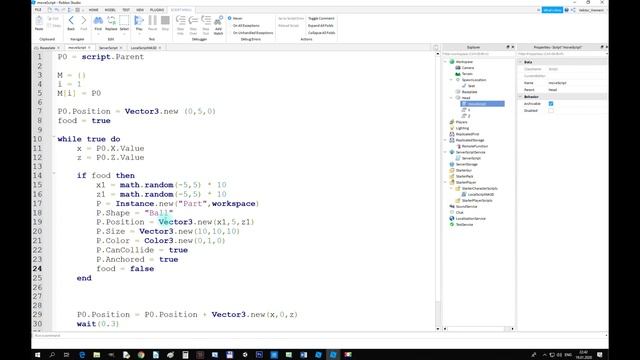Select On Unhandled Exceptions option

[x=253, y=33]
